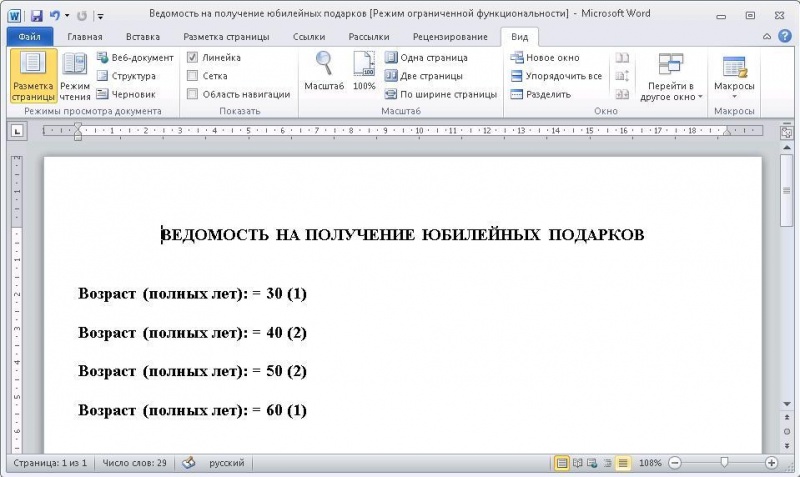Viewport: 800px width, 477px height.
Task: Click Разделить window button
Action: coord(540,94)
